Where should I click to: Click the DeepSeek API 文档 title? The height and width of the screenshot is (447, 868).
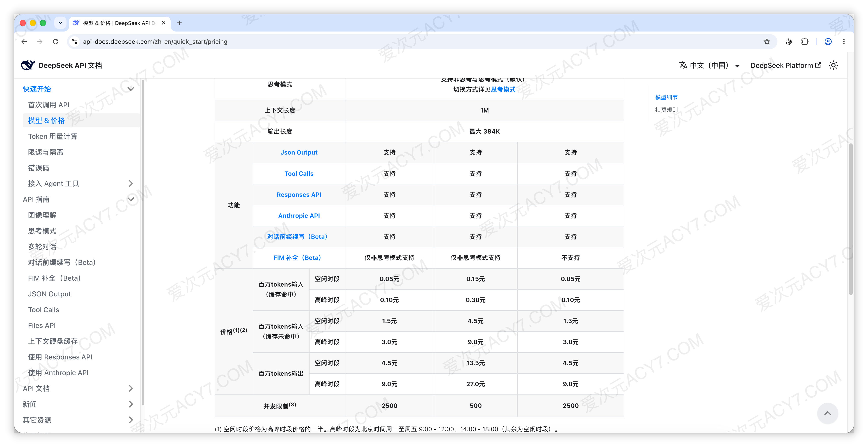click(70, 65)
